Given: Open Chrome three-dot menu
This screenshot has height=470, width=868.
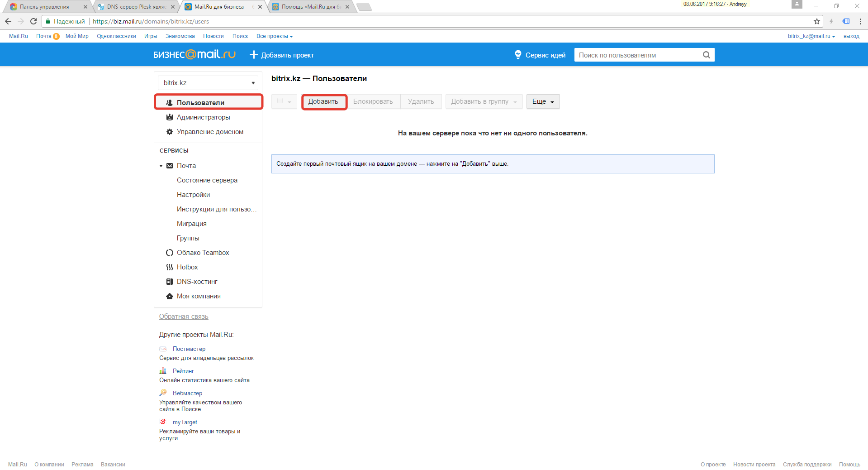Looking at the screenshot, I should tap(860, 21).
